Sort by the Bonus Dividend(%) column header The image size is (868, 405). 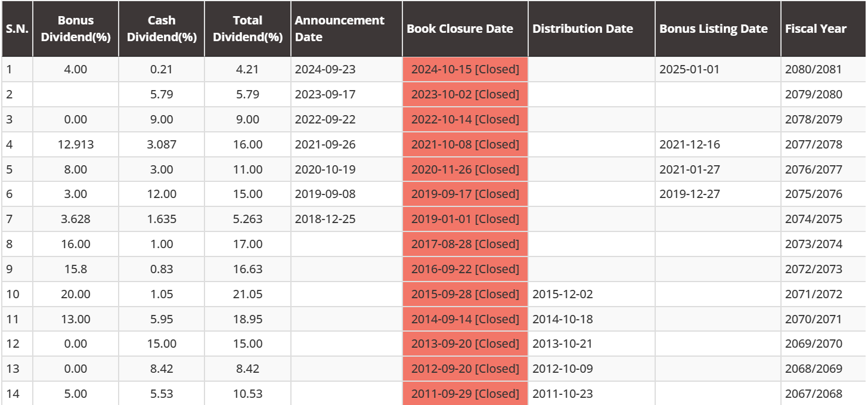[76, 29]
